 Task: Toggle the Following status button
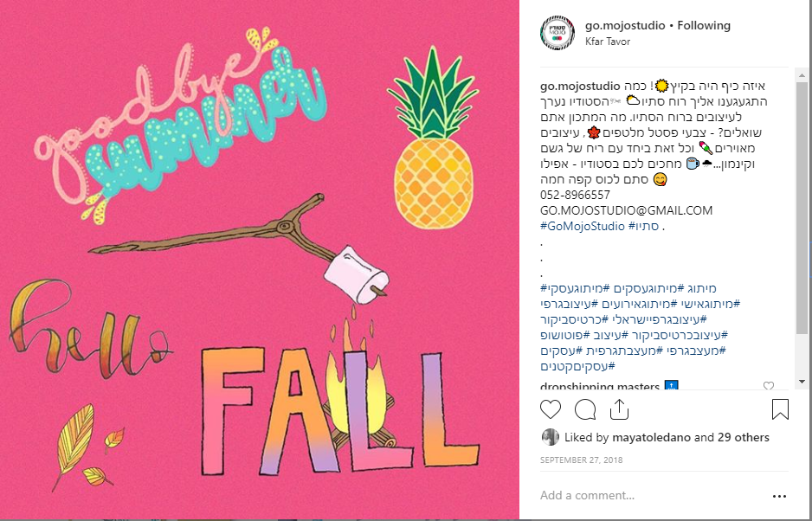click(x=704, y=25)
